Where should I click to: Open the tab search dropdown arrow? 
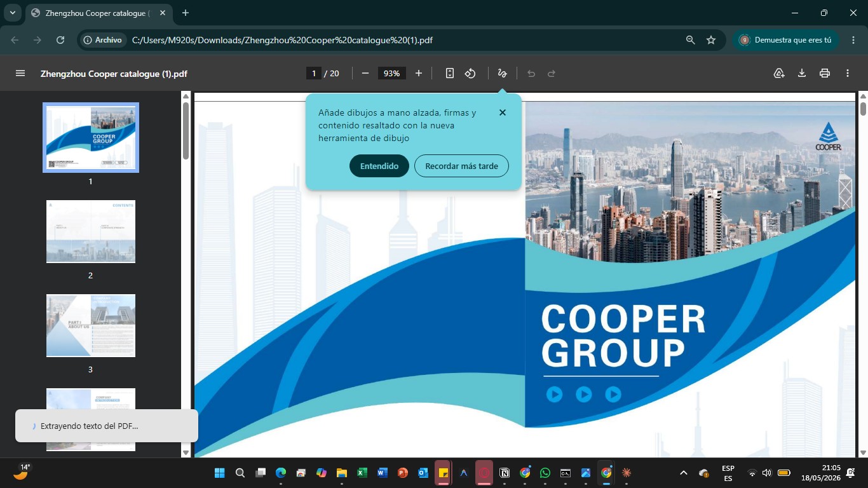pyautogui.click(x=12, y=13)
